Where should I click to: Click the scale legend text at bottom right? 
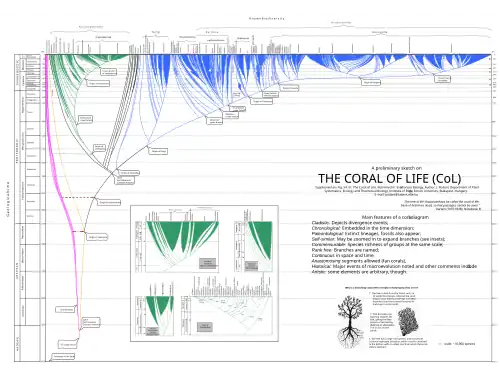[x=459, y=344]
